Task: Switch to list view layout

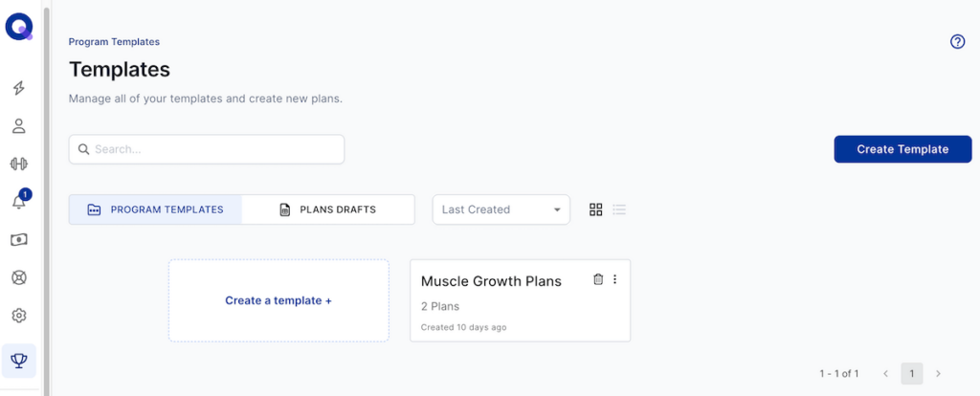Action: pyautogui.click(x=619, y=209)
